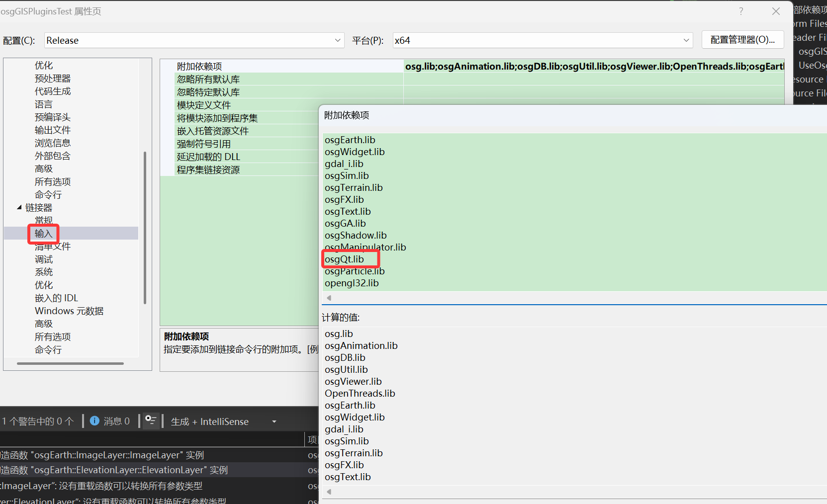Click gdal_i.lib in the top edit list
This screenshot has width=827, height=504.
tap(344, 164)
